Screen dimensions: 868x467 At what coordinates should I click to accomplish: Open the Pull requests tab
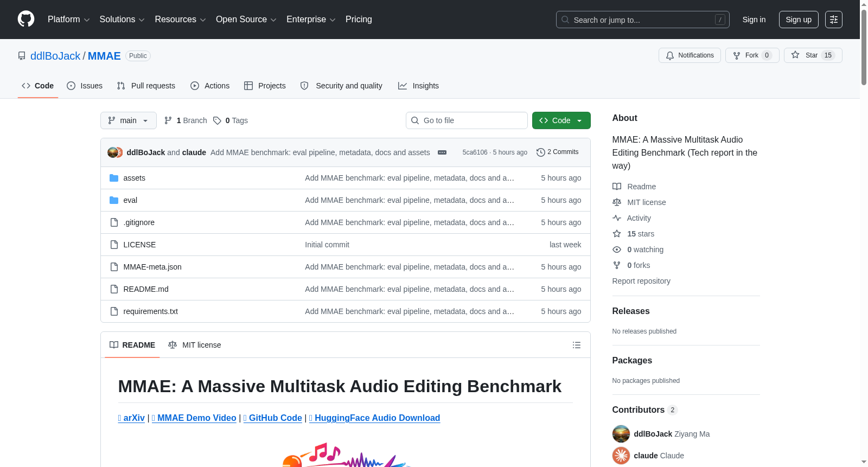point(146,86)
